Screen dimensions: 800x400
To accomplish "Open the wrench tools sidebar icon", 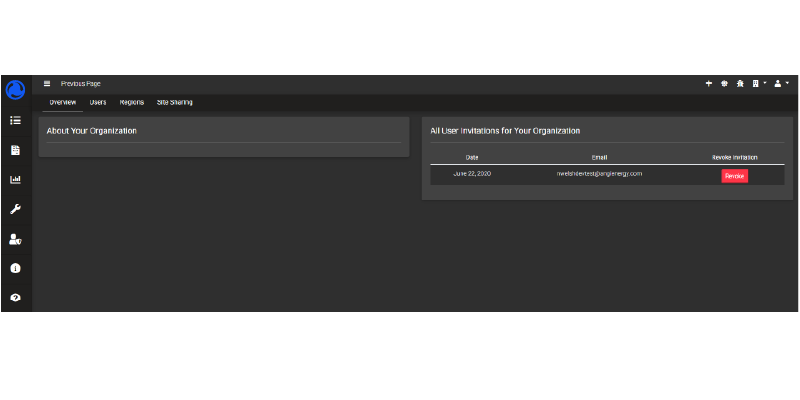I will [x=16, y=209].
